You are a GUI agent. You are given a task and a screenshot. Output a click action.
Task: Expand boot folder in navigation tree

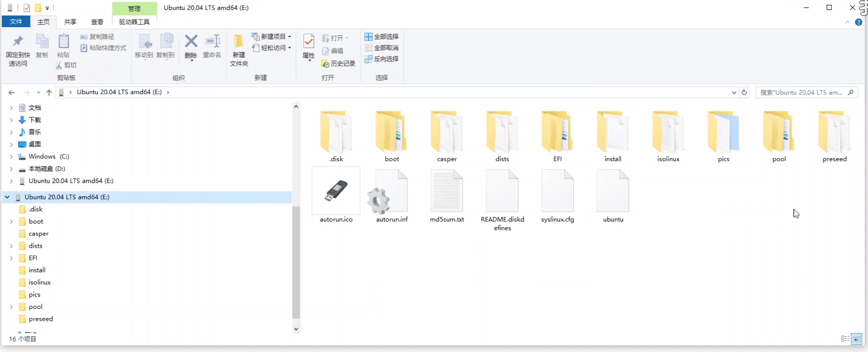11,222
